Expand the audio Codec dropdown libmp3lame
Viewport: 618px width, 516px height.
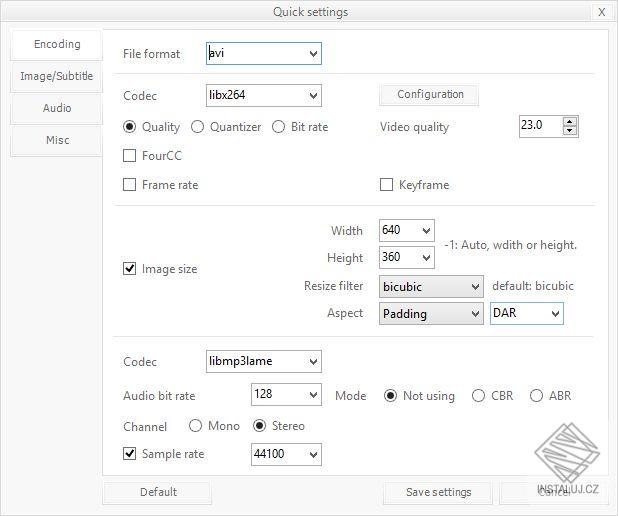[264, 361]
